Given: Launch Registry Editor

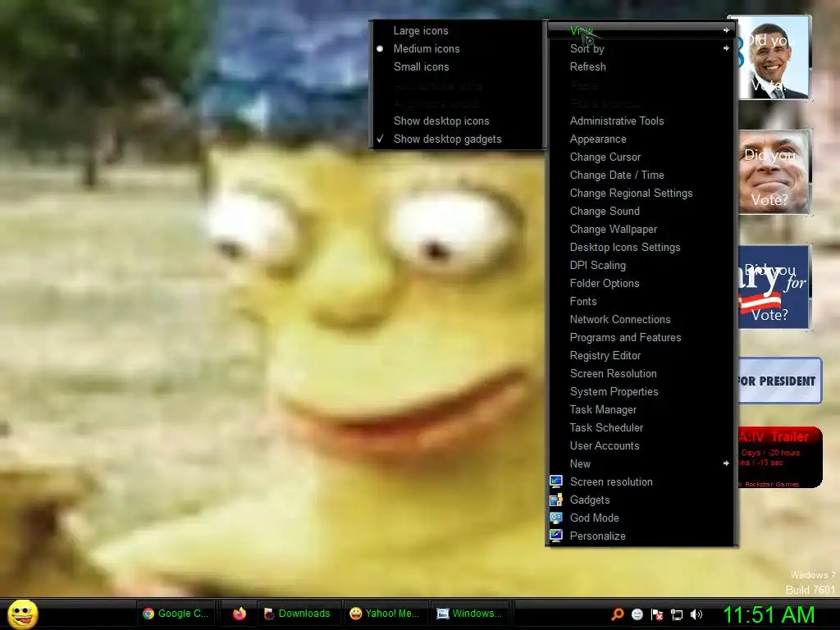Looking at the screenshot, I should [x=641, y=356].
